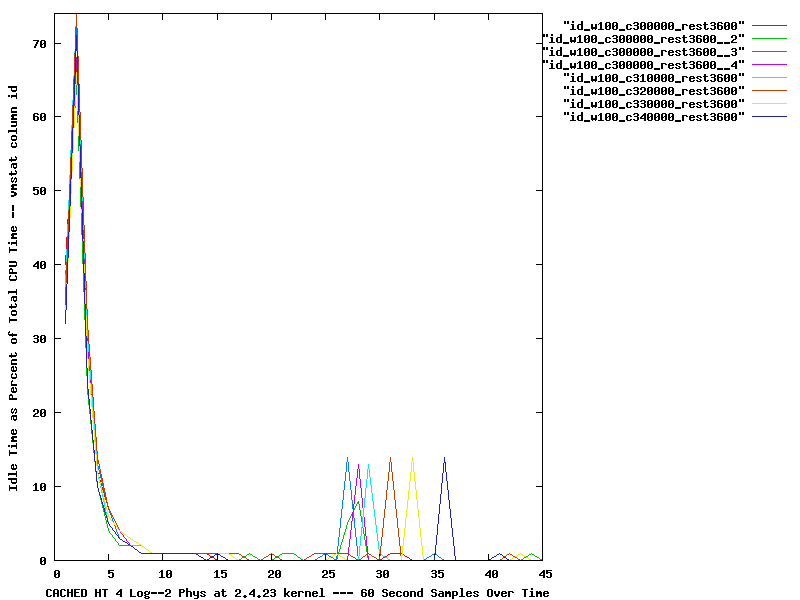Click the x-axis title starting "CACHED HT 4 Log"
Screen dimensions: 800x600
pos(297,593)
